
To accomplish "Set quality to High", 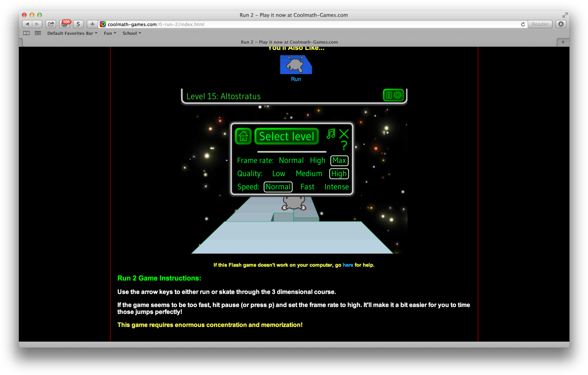I will tap(339, 174).
